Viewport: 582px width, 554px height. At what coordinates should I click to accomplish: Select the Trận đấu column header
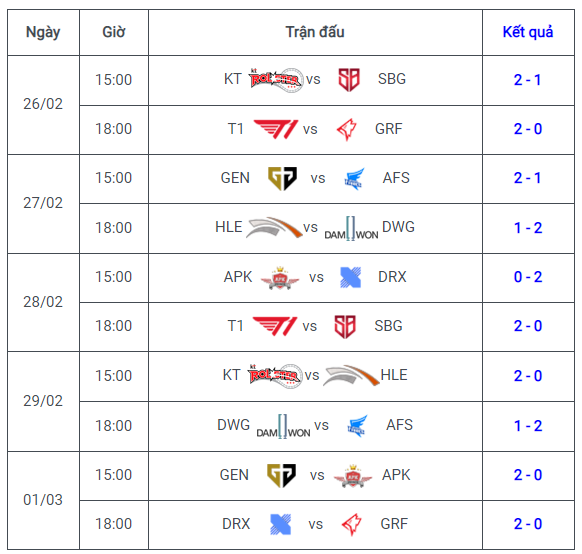(x=315, y=32)
